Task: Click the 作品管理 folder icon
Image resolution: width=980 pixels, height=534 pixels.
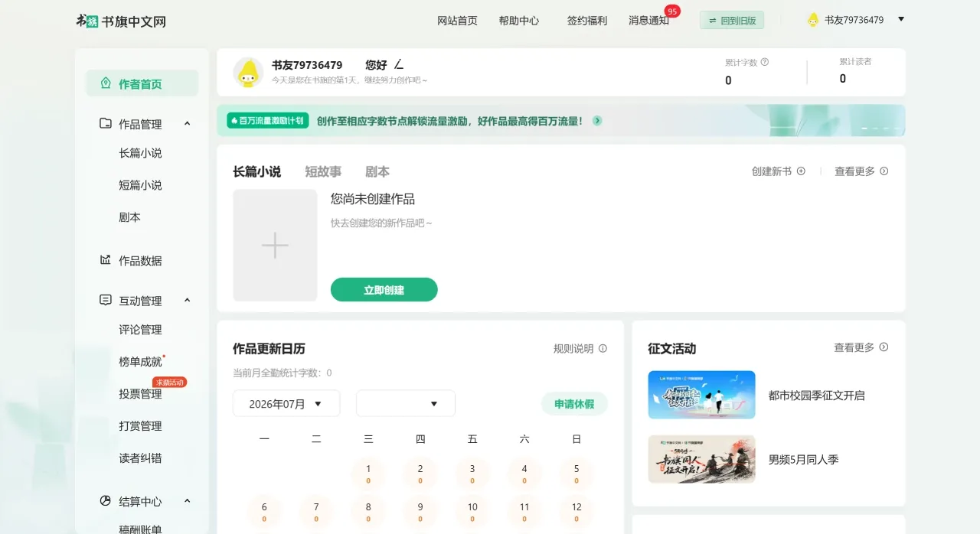Action: [x=106, y=123]
